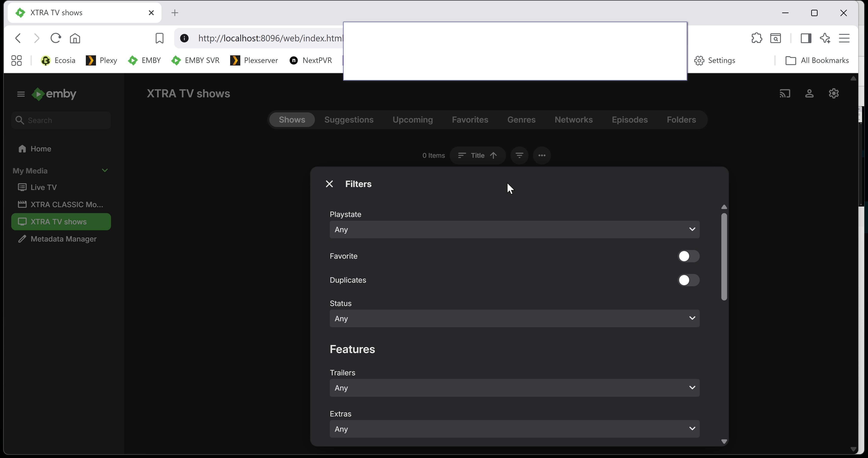
Task: Collapse the My Media section chevron
Action: 105,171
